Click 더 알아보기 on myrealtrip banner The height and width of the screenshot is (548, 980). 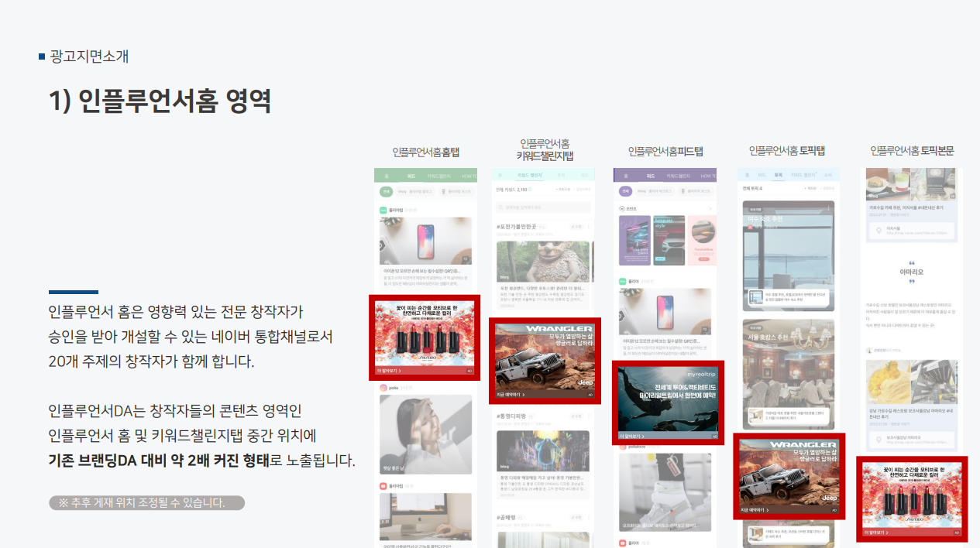coord(634,436)
